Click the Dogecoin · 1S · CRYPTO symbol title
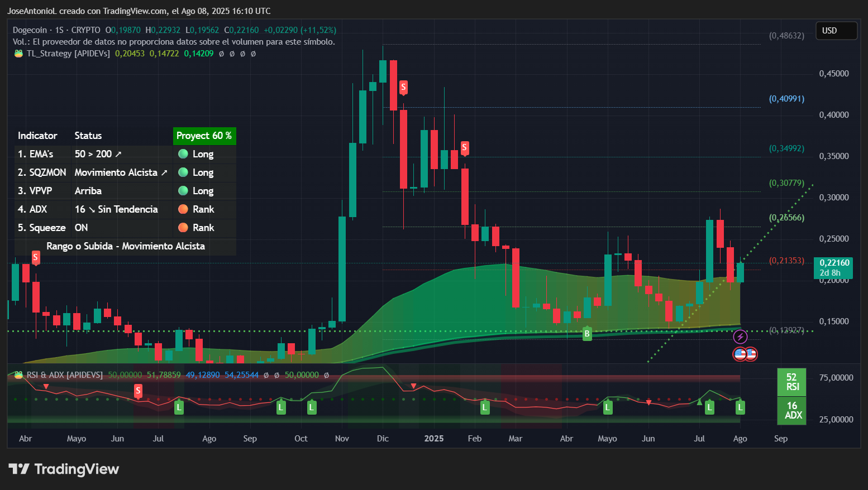Screen dimensions: 868x490 (56, 30)
